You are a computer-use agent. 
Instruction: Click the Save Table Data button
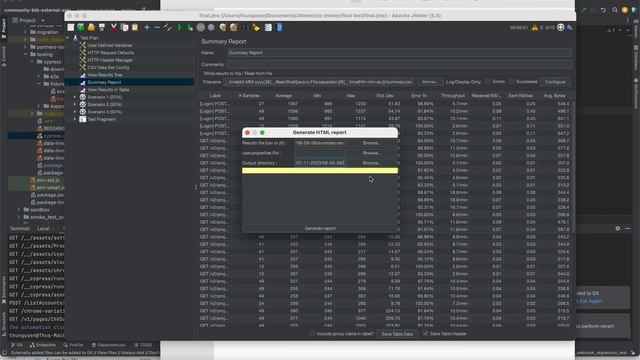[x=397, y=334]
